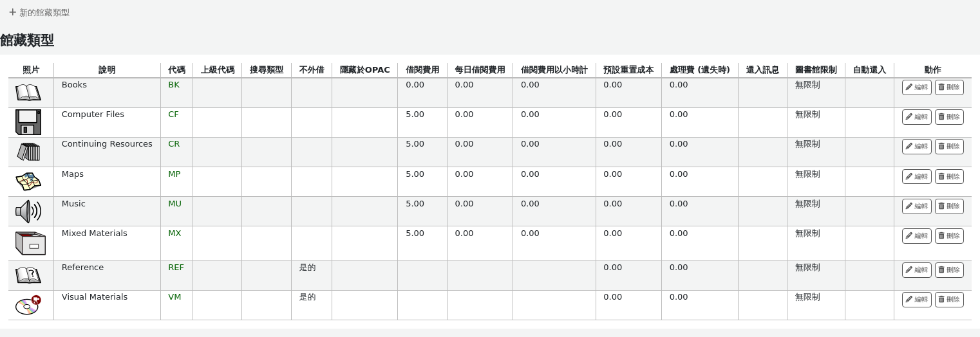Select the Mixed Materials description cell
Image resolution: width=980 pixels, height=337 pixels.
point(107,244)
